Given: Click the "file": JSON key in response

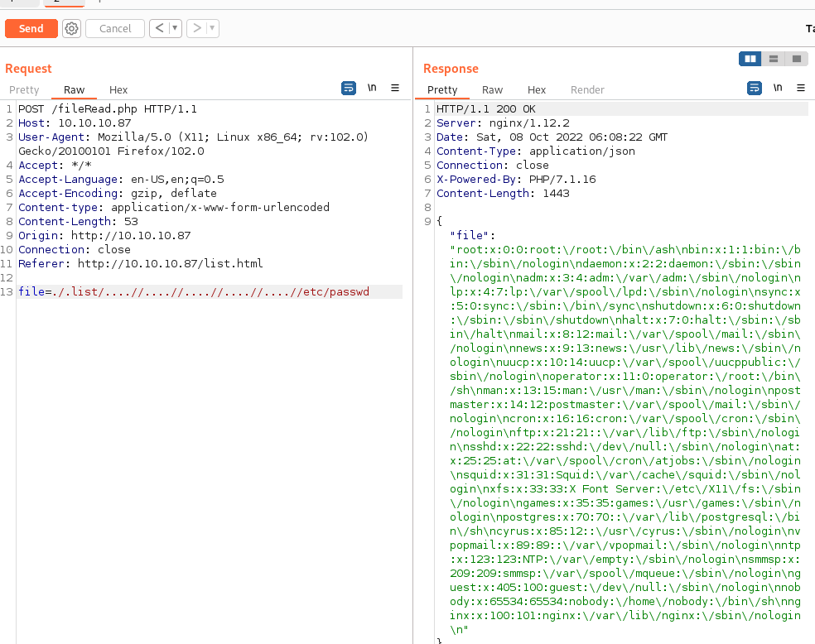Looking at the screenshot, I should pyautogui.click(x=472, y=235).
